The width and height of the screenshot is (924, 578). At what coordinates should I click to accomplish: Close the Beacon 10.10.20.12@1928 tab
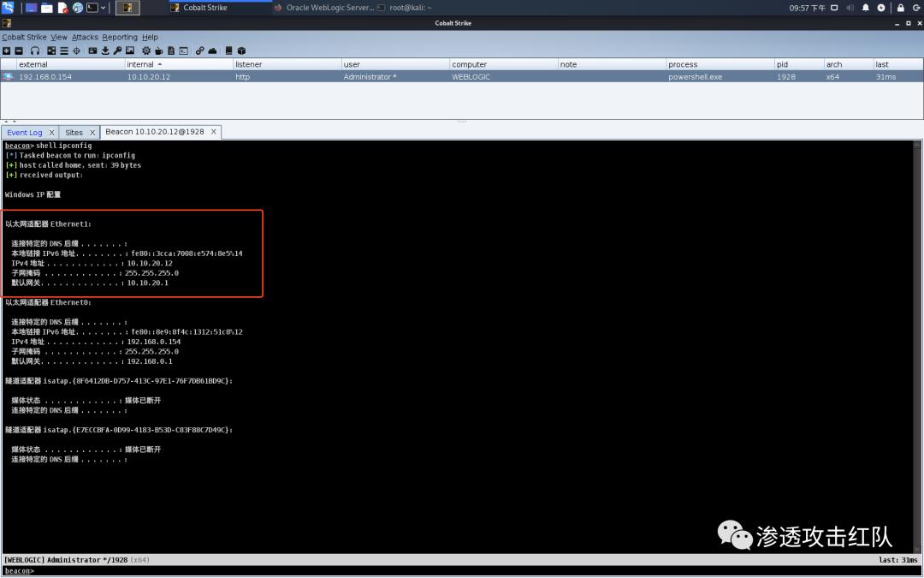pos(213,132)
